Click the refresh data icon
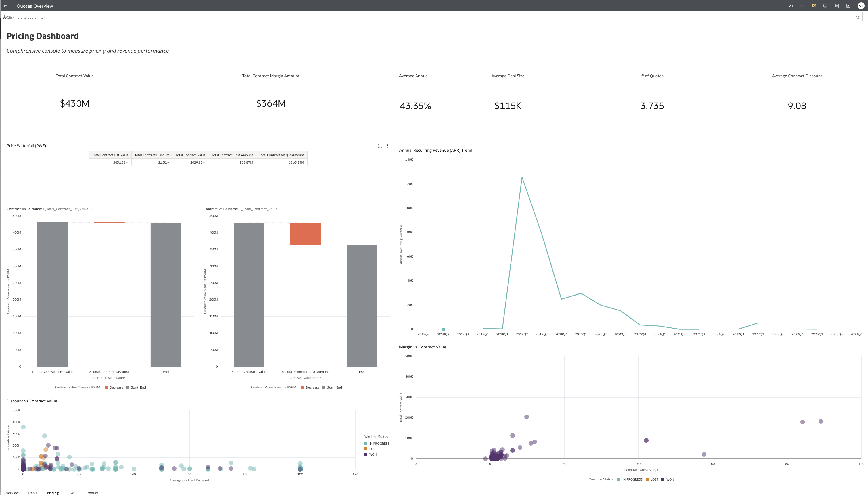This screenshot has height=495, width=868. (825, 6)
